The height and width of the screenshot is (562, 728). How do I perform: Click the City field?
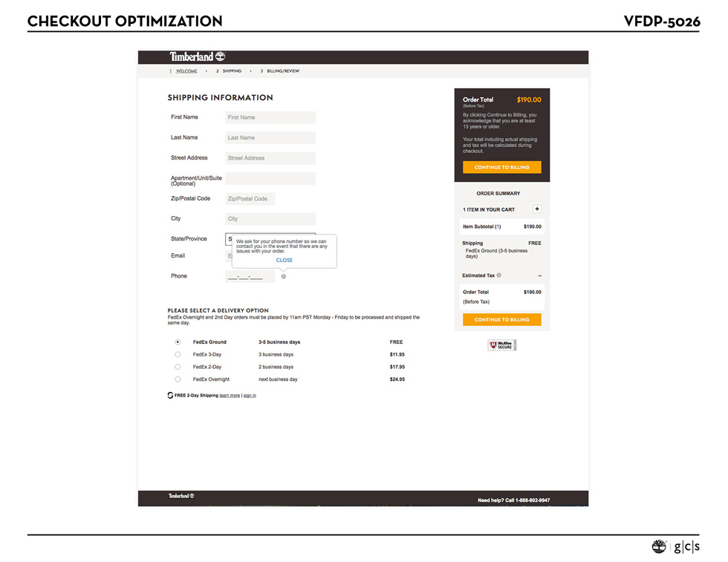[x=270, y=219]
